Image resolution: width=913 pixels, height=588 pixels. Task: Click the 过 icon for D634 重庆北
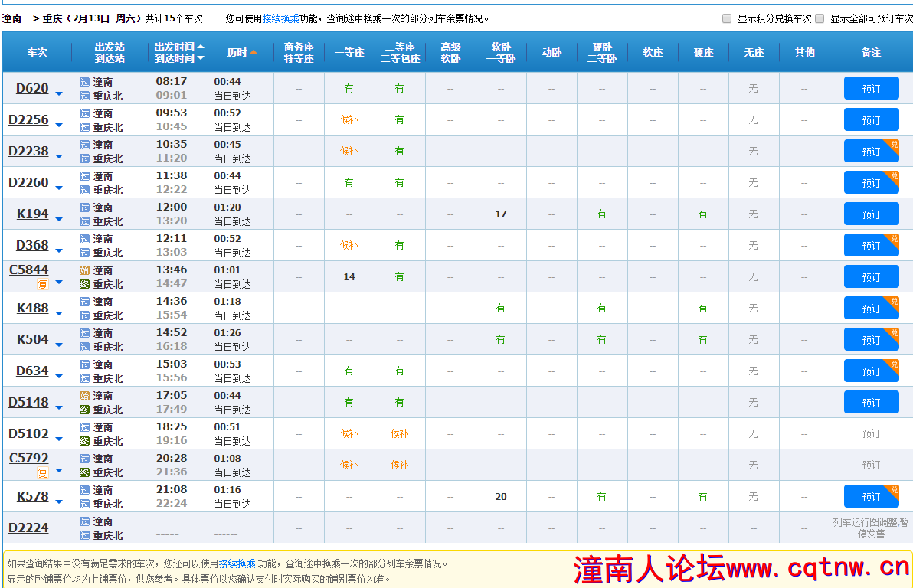pos(84,378)
